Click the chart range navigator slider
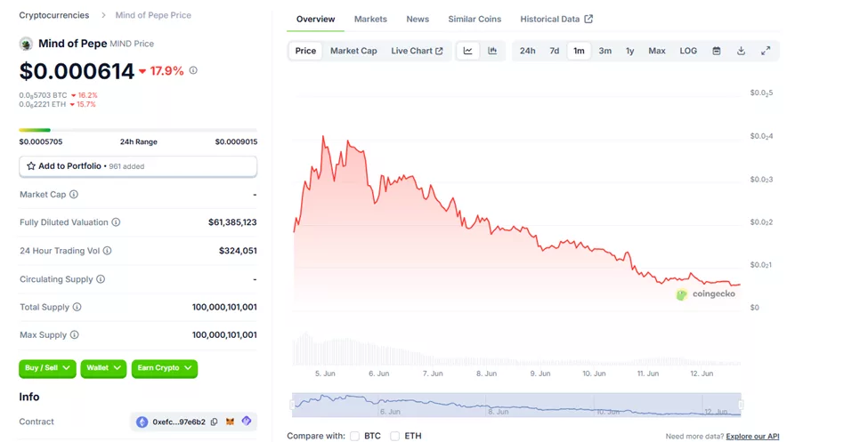The height and width of the screenshot is (442, 868). [x=516, y=405]
